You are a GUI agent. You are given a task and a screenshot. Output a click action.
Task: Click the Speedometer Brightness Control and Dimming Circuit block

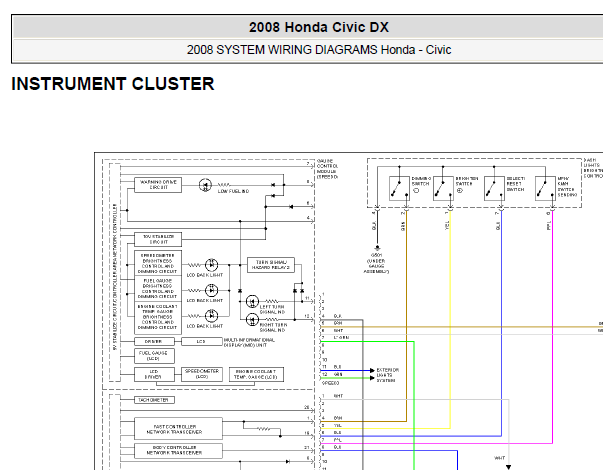coord(158,263)
